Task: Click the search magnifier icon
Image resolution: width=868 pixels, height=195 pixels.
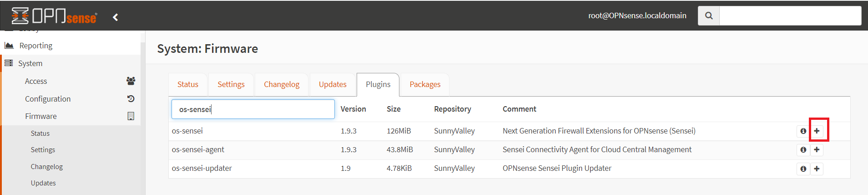Action: tap(709, 15)
